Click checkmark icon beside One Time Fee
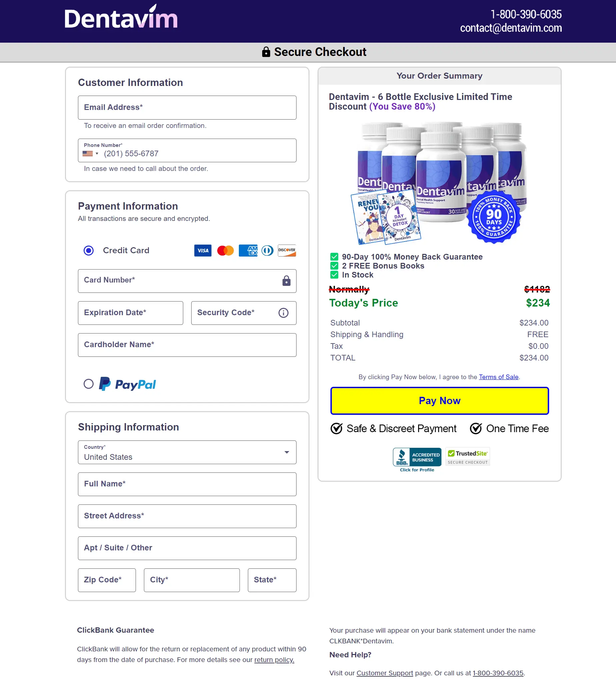Image resolution: width=616 pixels, height=689 pixels. [476, 428]
